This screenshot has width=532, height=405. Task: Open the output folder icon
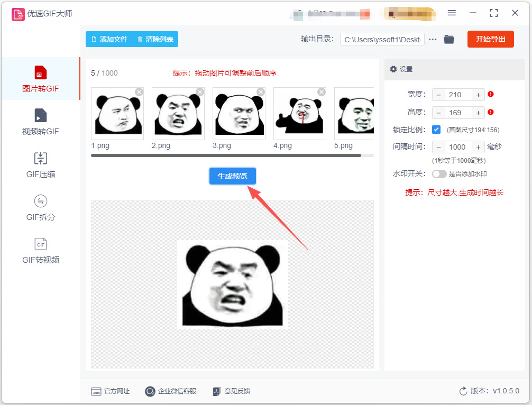tap(449, 39)
